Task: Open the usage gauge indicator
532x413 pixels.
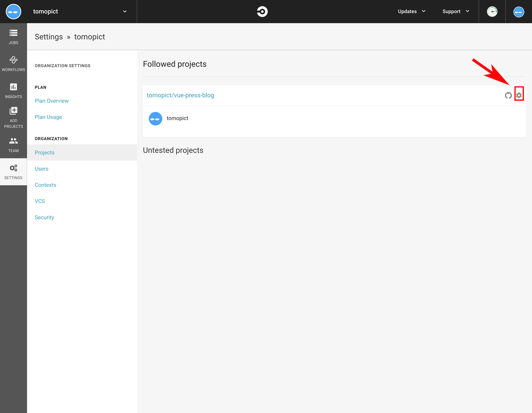Action: tap(492, 11)
